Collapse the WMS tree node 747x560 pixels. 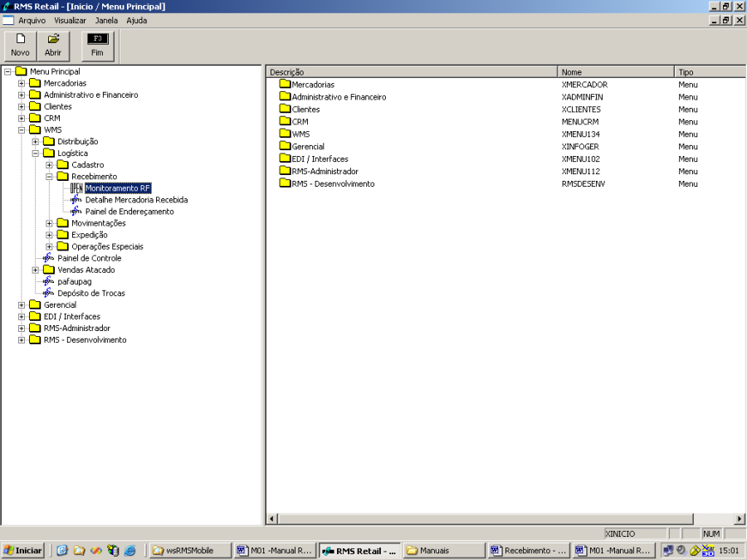coord(22,130)
